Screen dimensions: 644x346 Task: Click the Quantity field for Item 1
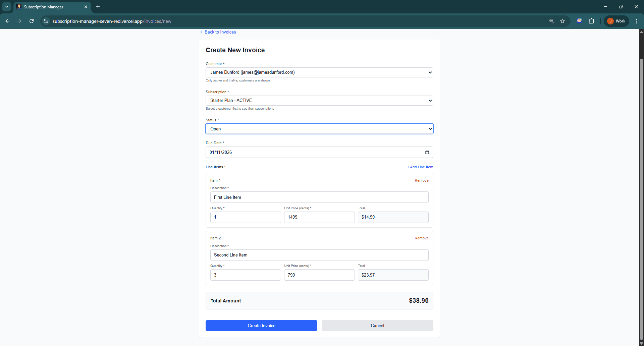245,217
